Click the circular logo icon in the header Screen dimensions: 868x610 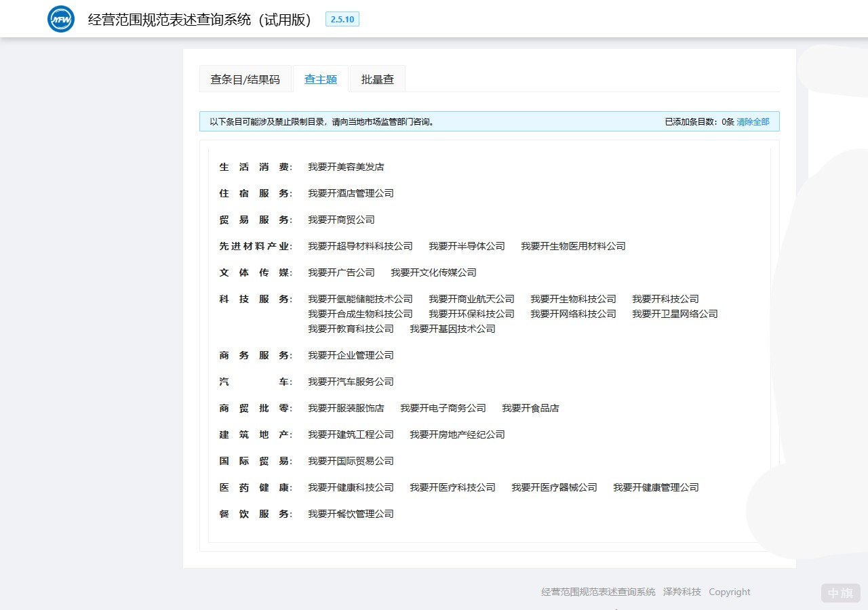[x=60, y=19]
